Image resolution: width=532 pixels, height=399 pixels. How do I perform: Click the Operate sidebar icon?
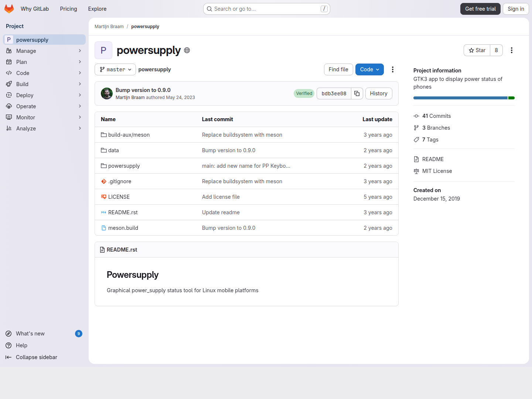pyautogui.click(x=9, y=106)
